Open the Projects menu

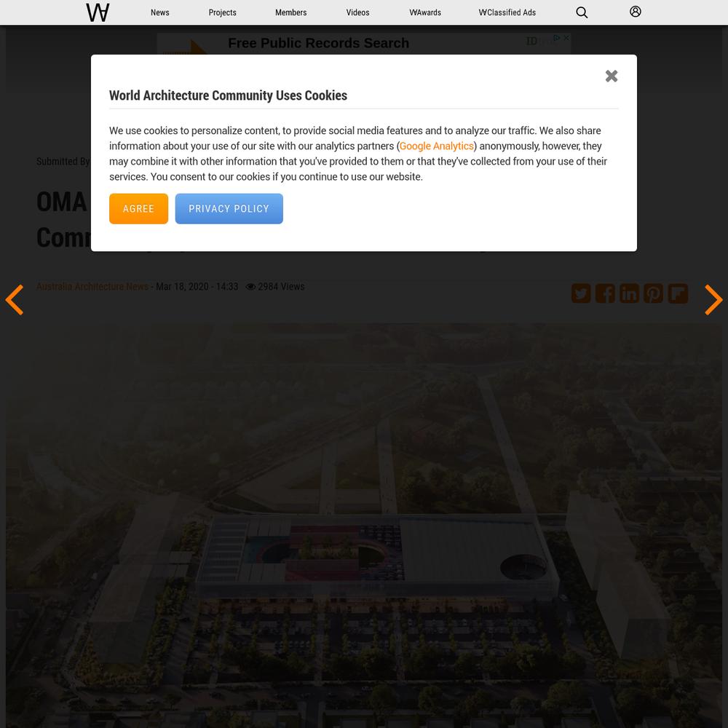pos(222,12)
